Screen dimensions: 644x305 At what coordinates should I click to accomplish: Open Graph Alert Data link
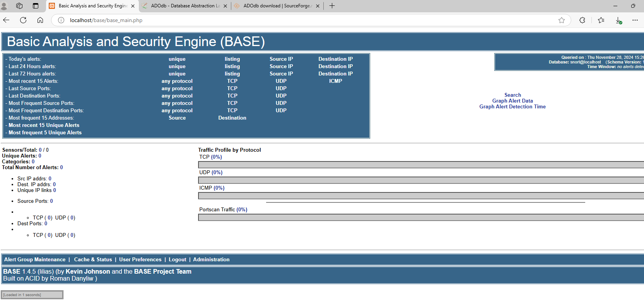pyautogui.click(x=512, y=101)
